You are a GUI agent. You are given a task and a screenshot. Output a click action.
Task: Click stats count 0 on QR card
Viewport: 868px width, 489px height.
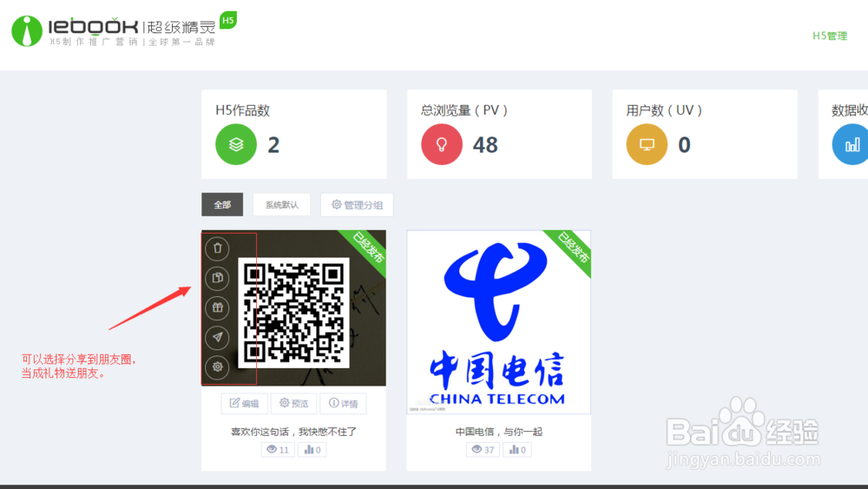point(312,450)
